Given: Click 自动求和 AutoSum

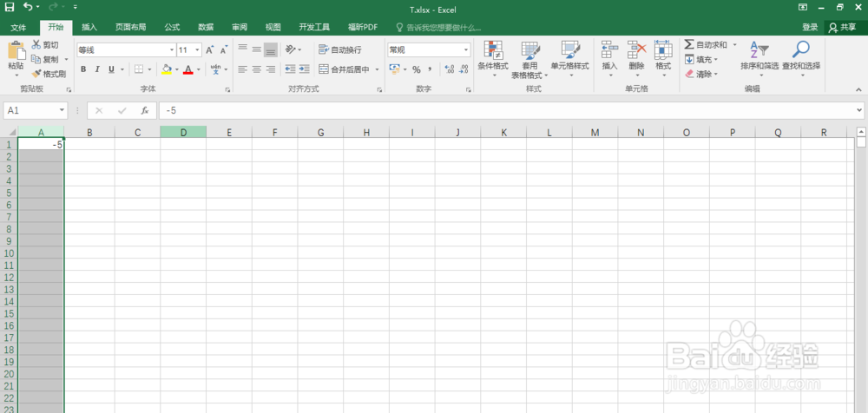Looking at the screenshot, I should 706,45.
